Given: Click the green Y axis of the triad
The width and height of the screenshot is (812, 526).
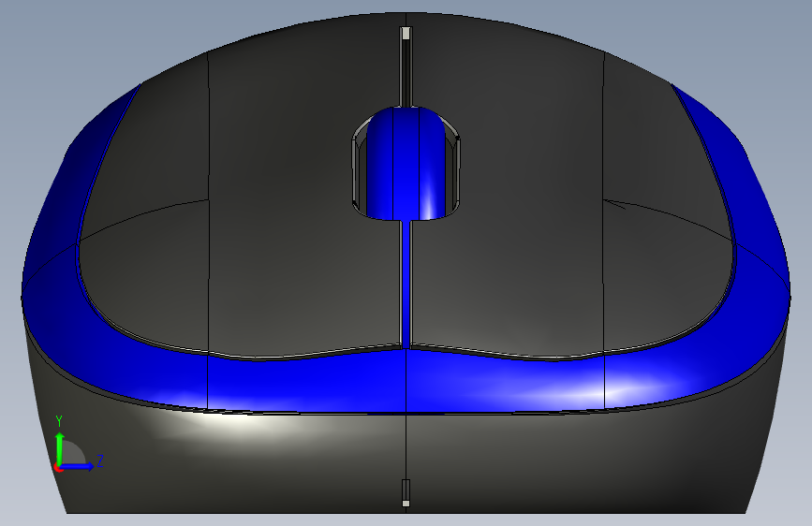Looking at the screenshot, I should tap(60, 449).
